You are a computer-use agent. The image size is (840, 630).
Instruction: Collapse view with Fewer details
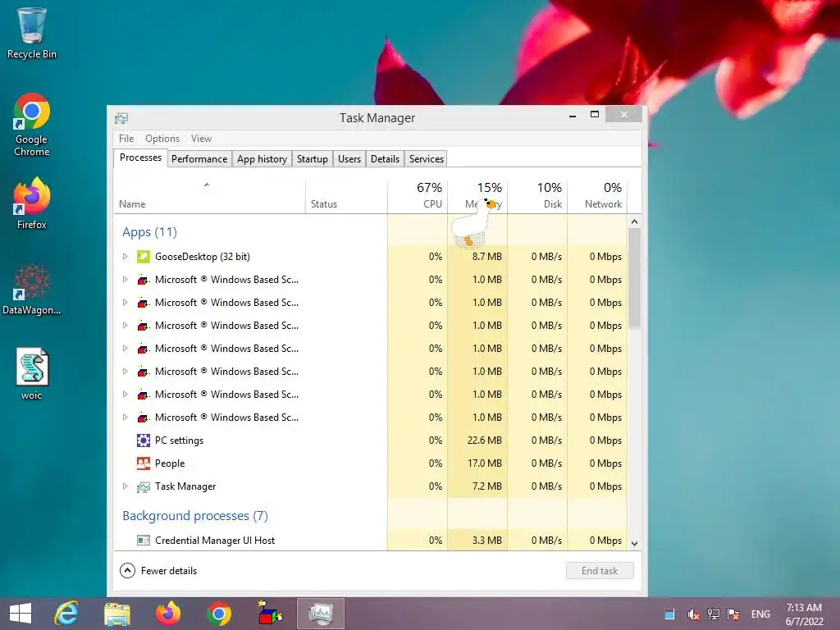point(158,571)
